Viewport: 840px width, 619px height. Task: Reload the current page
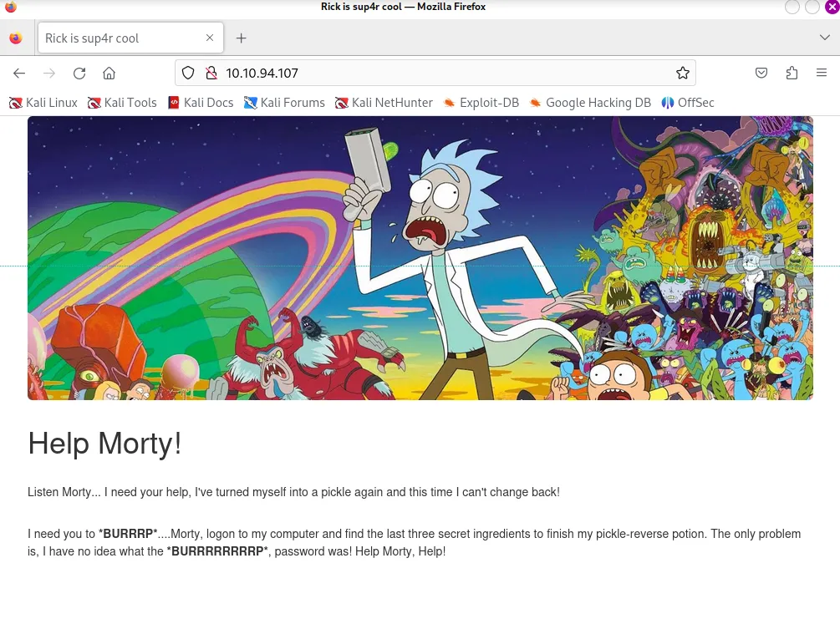[x=79, y=74]
